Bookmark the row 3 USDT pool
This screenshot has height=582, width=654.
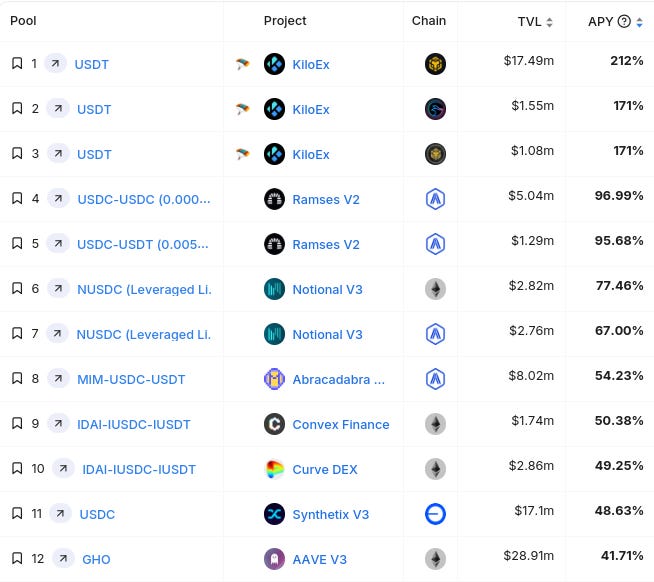(17, 154)
